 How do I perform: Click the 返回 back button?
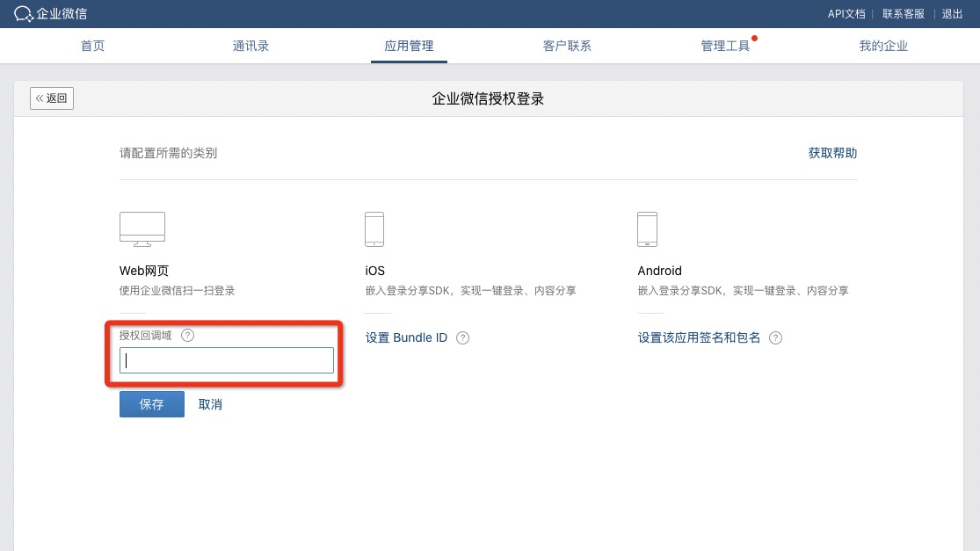(x=52, y=98)
